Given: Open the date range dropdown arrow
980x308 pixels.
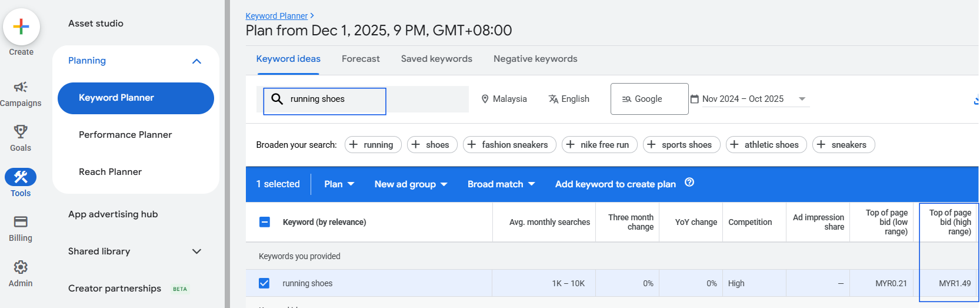Looking at the screenshot, I should click(802, 99).
